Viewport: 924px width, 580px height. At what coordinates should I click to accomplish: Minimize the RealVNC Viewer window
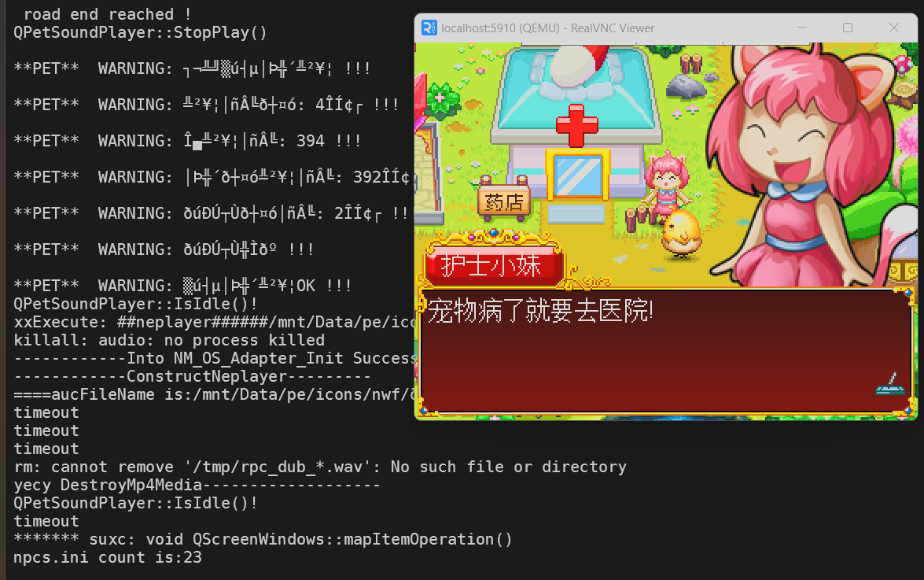coord(801,28)
